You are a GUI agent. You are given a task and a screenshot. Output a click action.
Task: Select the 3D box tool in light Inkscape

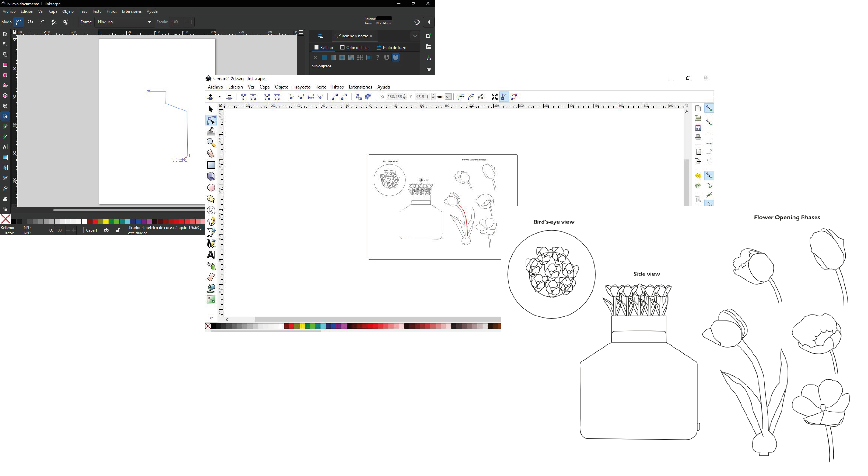point(211,176)
